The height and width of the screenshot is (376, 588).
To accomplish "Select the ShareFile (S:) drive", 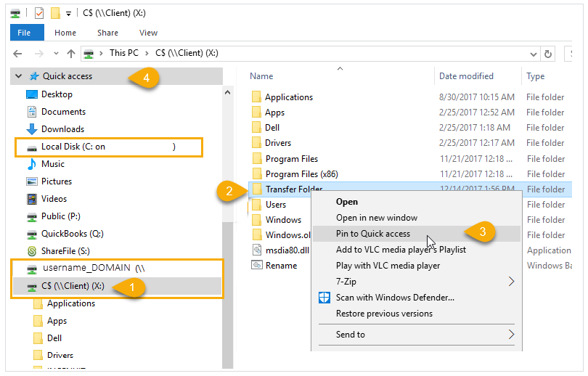I will pos(65,251).
